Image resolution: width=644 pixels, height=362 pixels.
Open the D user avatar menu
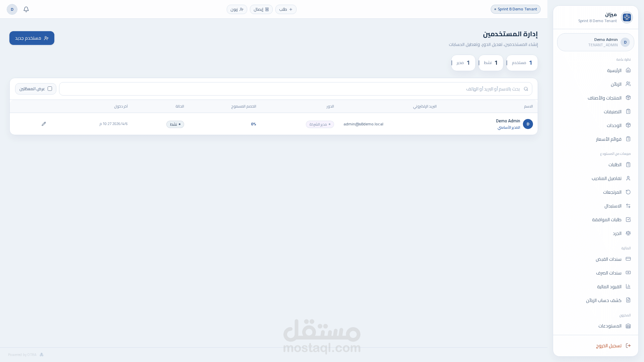point(12,9)
